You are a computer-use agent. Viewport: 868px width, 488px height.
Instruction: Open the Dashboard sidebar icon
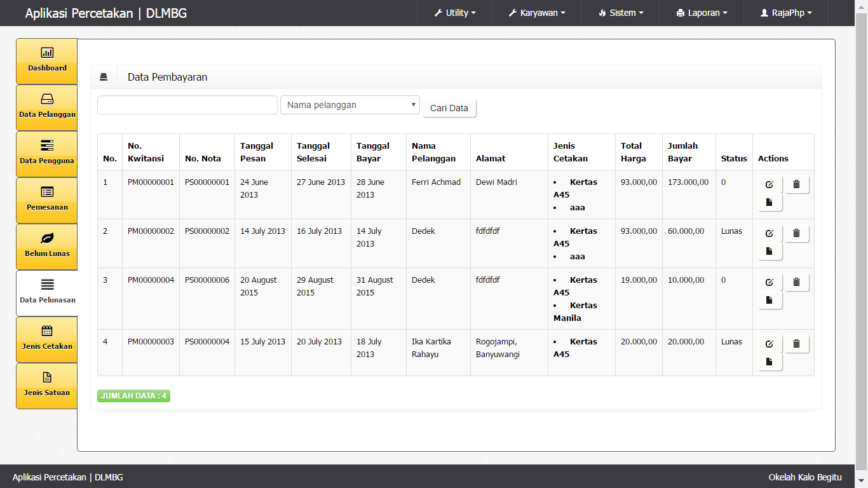tap(47, 53)
